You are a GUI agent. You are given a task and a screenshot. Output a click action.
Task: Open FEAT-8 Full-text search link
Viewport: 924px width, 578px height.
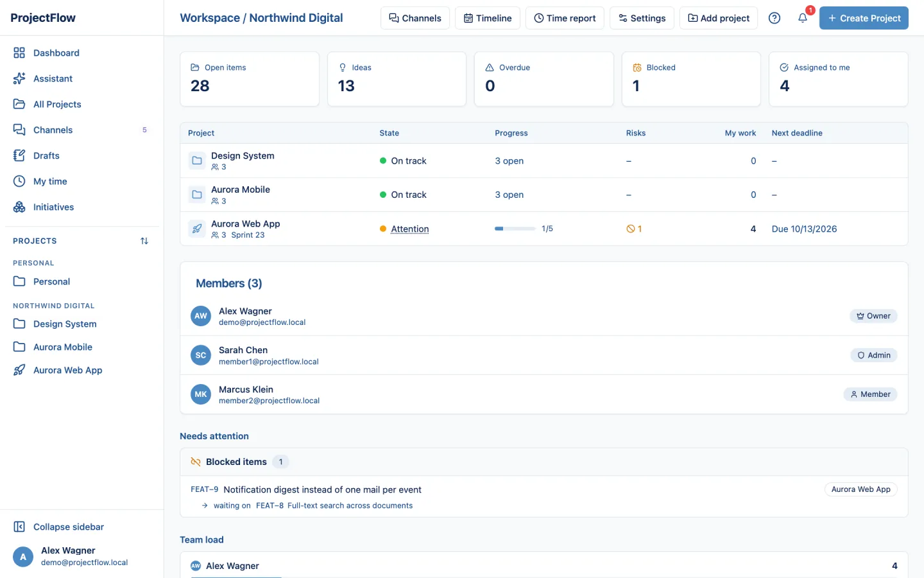[334, 505]
